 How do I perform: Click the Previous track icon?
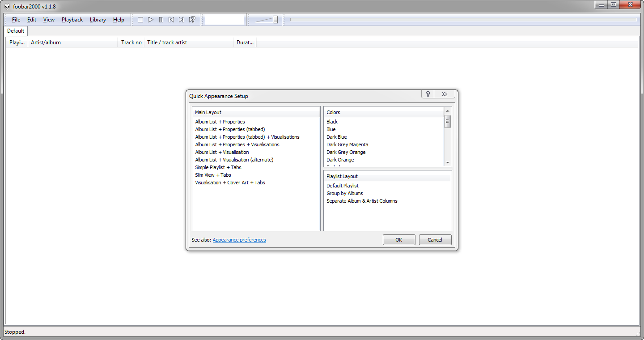(x=171, y=20)
